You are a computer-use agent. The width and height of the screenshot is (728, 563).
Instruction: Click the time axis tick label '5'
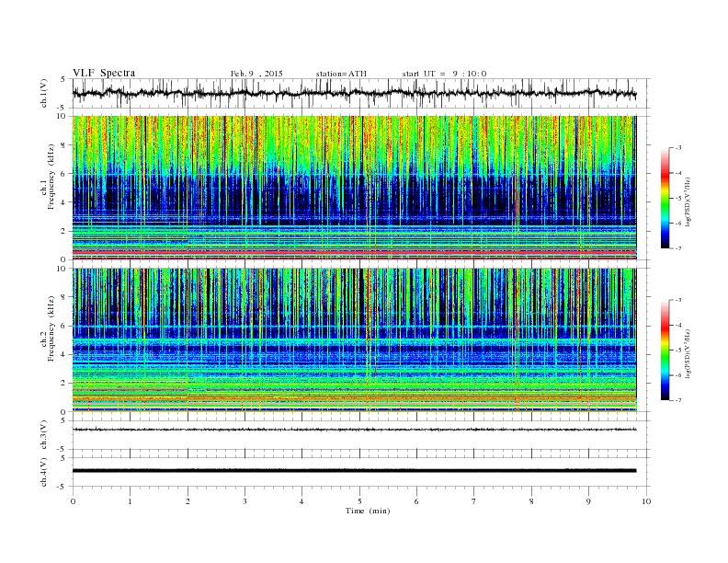[x=359, y=501]
